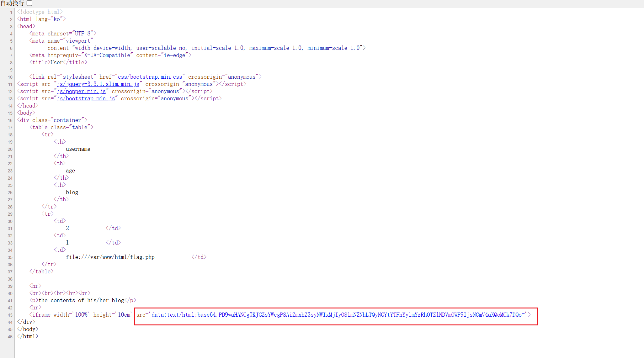Click the 自动换行 label text
This screenshot has width=644, height=358.
tap(13, 3)
